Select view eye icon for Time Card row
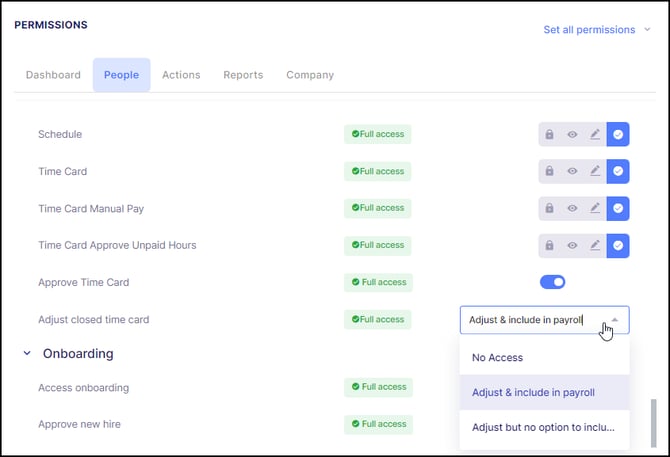 (x=572, y=171)
